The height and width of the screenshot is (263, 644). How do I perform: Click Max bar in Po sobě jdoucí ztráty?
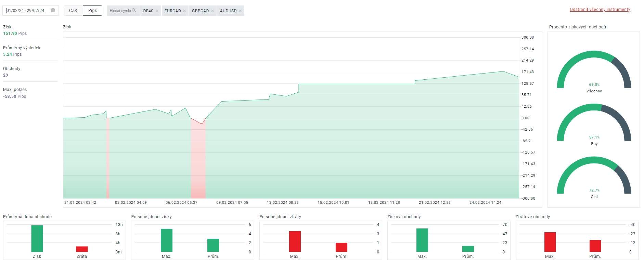click(x=295, y=241)
